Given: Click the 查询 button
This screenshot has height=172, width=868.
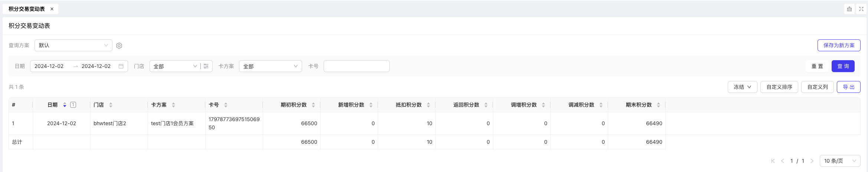Looking at the screenshot, I should (843, 66).
